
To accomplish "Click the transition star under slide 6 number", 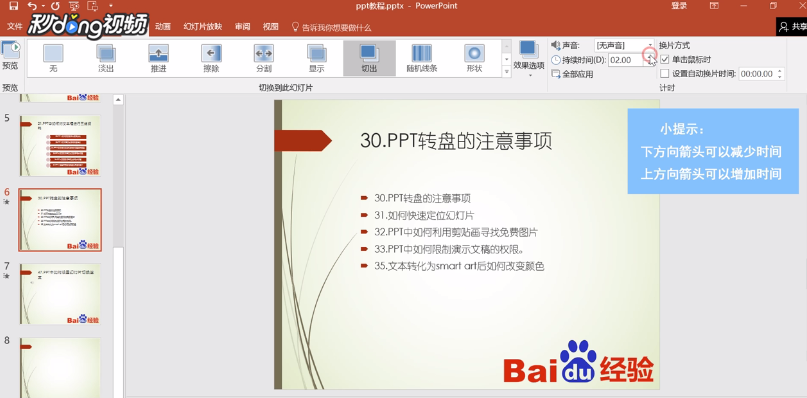I will pyautogui.click(x=7, y=202).
